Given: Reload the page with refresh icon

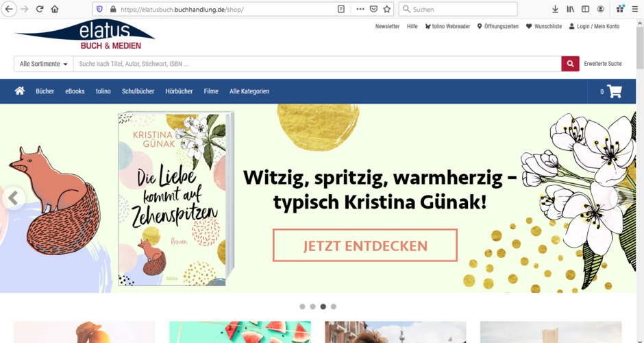Looking at the screenshot, I should (40, 9).
